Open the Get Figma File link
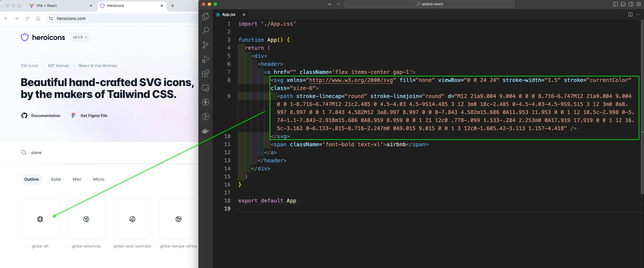644x268 pixels. click(89, 116)
